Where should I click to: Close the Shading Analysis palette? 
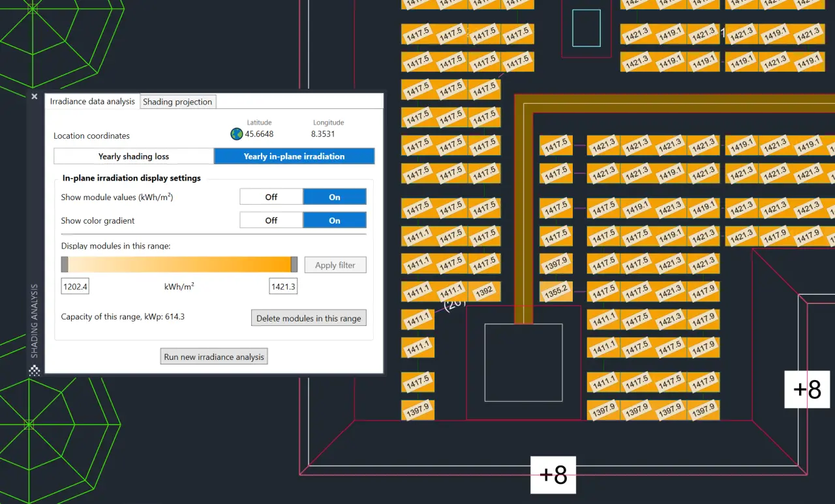tap(35, 96)
